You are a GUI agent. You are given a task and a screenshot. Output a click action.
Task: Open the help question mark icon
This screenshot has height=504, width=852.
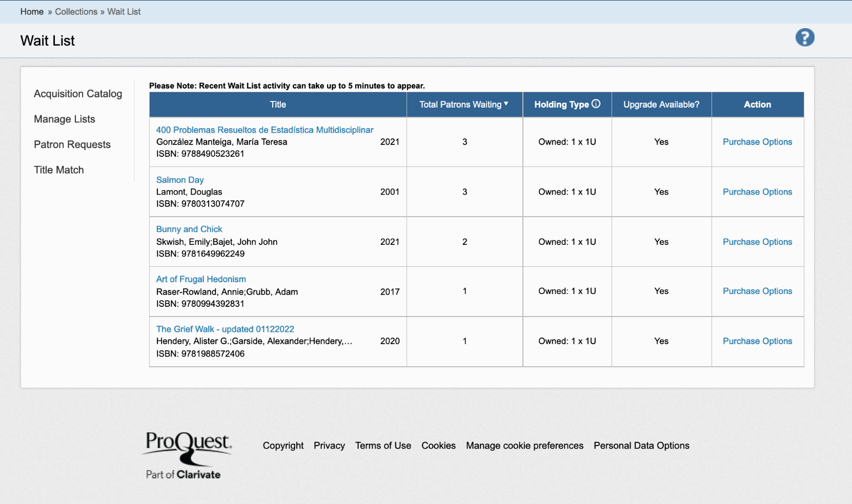click(804, 37)
